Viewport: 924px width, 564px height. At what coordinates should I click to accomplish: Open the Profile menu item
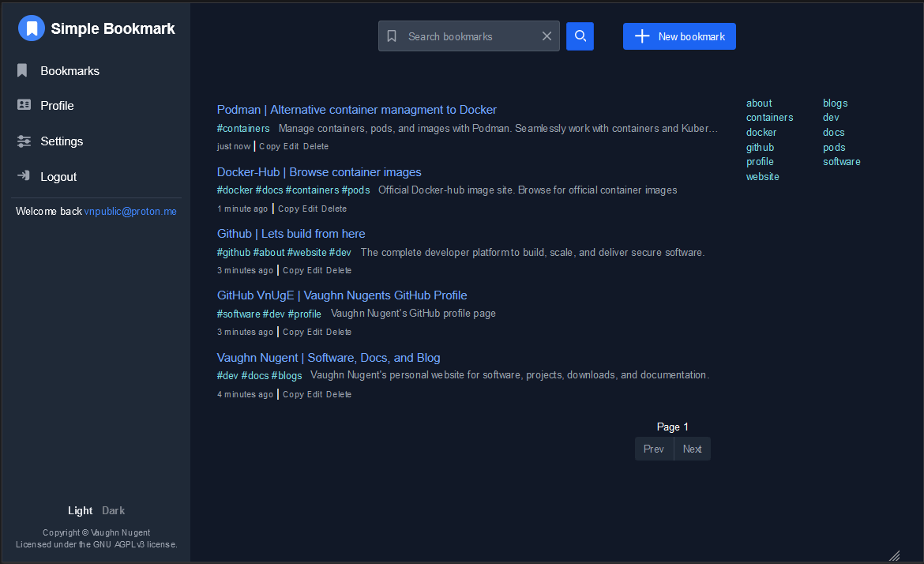(57, 106)
